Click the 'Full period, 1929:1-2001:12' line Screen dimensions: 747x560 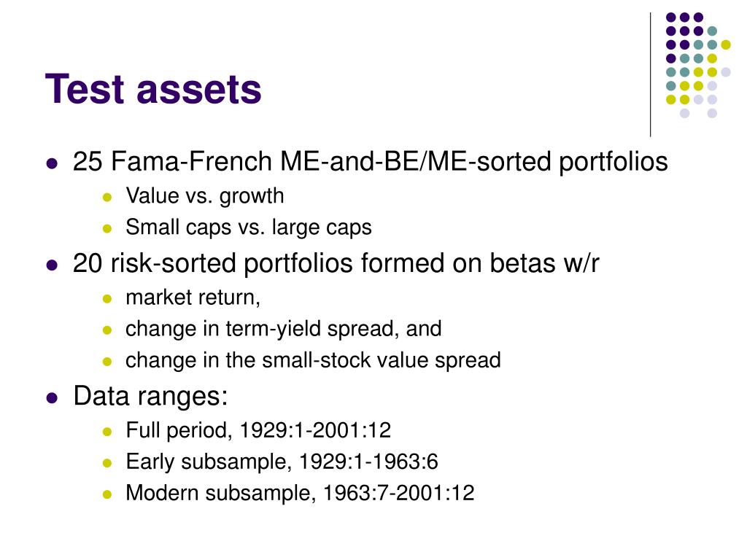(x=258, y=430)
